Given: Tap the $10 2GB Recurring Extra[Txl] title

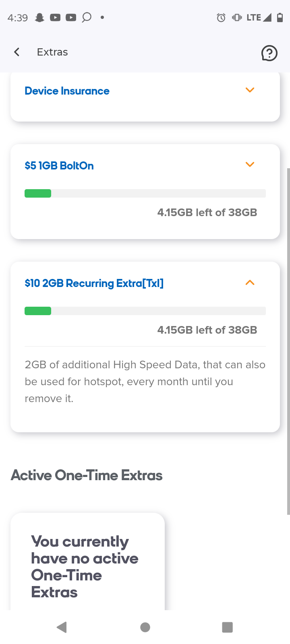Looking at the screenshot, I should click(94, 283).
